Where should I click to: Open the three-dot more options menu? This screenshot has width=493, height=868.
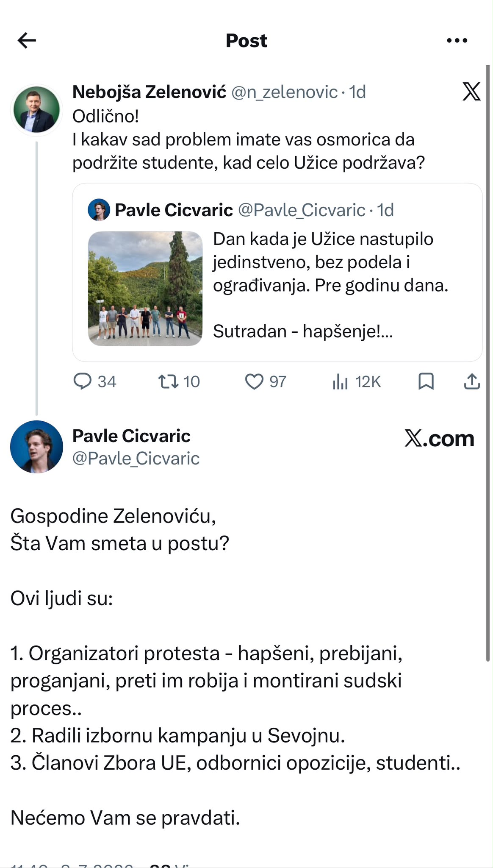tap(457, 41)
